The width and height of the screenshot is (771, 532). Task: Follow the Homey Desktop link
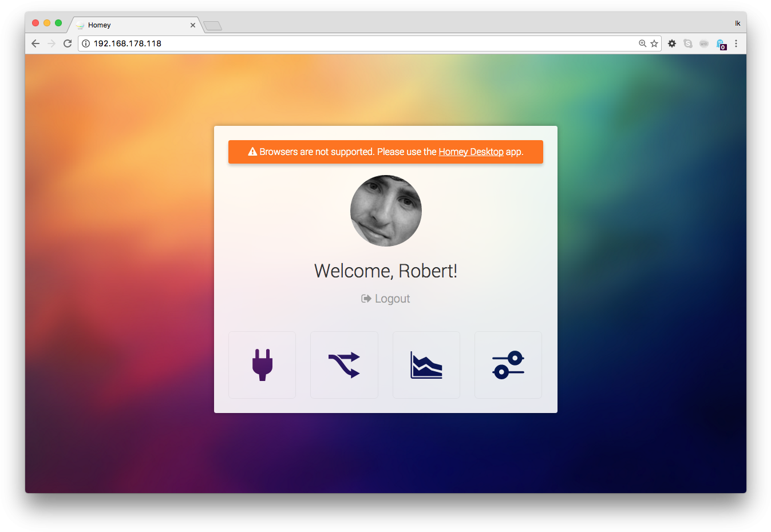[471, 152]
